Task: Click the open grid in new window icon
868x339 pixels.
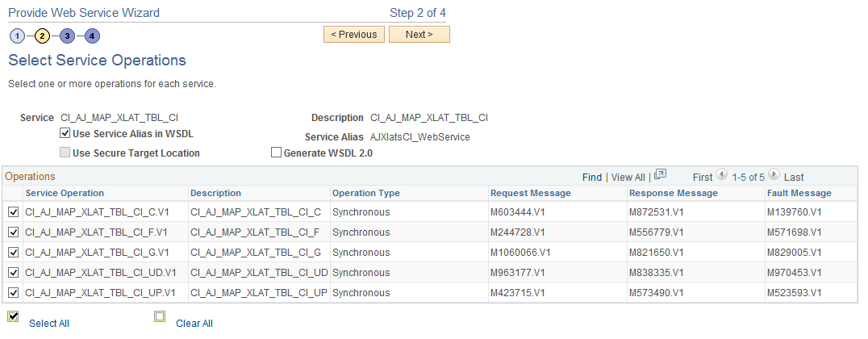Action: (660, 175)
